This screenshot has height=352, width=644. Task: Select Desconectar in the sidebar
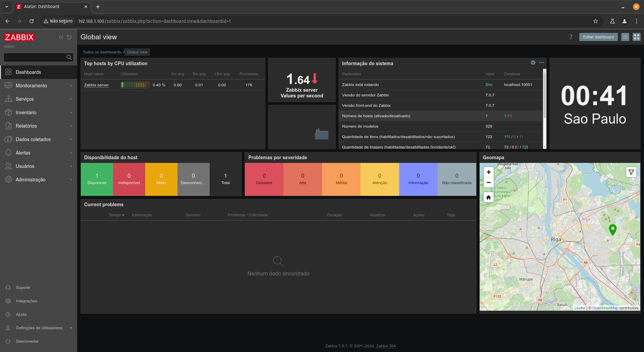[x=27, y=341]
